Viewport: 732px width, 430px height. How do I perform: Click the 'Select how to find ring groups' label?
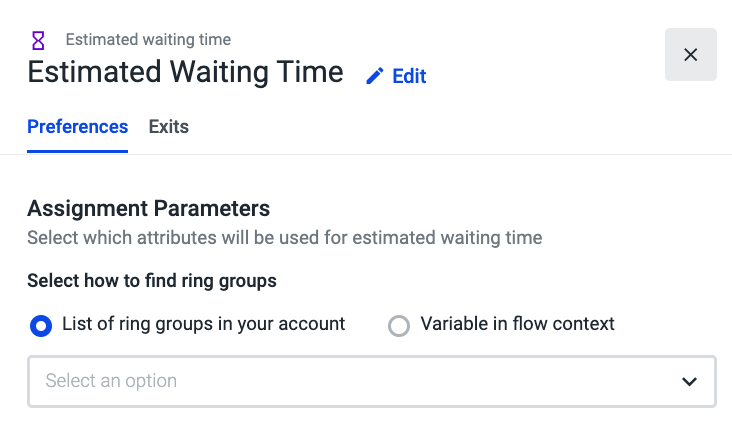point(151,281)
